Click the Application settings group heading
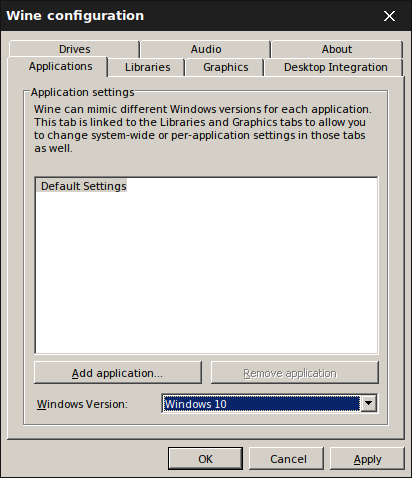This screenshot has width=412, height=478. coord(82,92)
